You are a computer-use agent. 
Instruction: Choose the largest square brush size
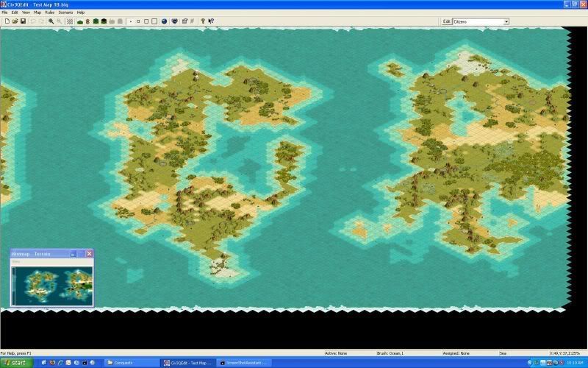[154, 21]
